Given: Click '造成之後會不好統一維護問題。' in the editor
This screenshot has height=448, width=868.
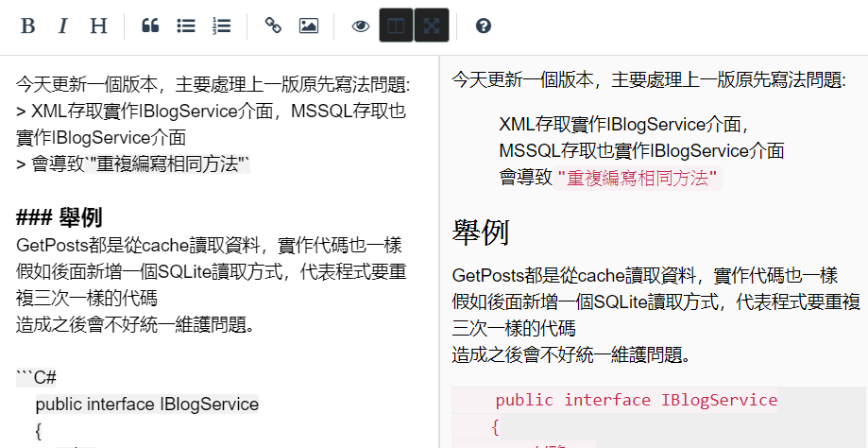Looking at the screenshot, I should click(x=136, y=325).
